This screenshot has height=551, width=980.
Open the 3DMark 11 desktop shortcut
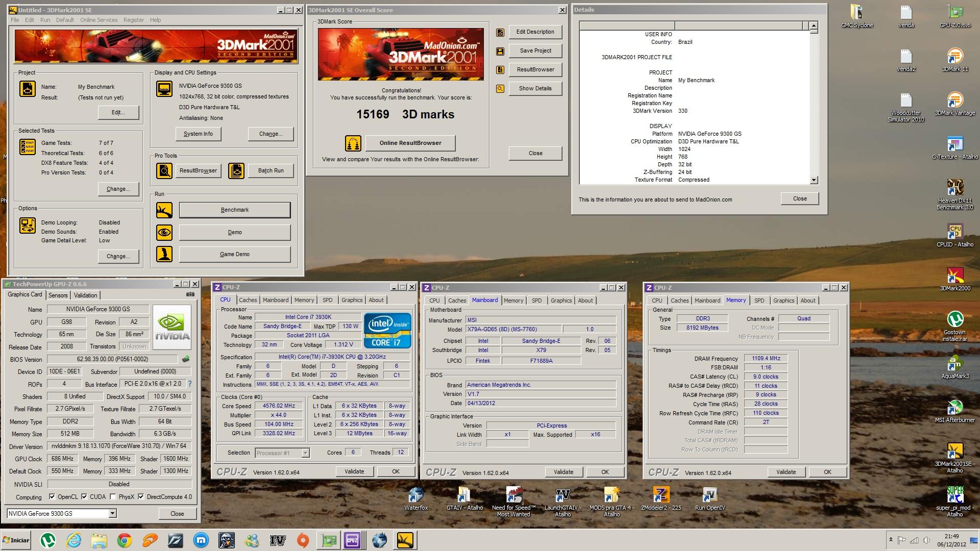click(x=954, y=59)
